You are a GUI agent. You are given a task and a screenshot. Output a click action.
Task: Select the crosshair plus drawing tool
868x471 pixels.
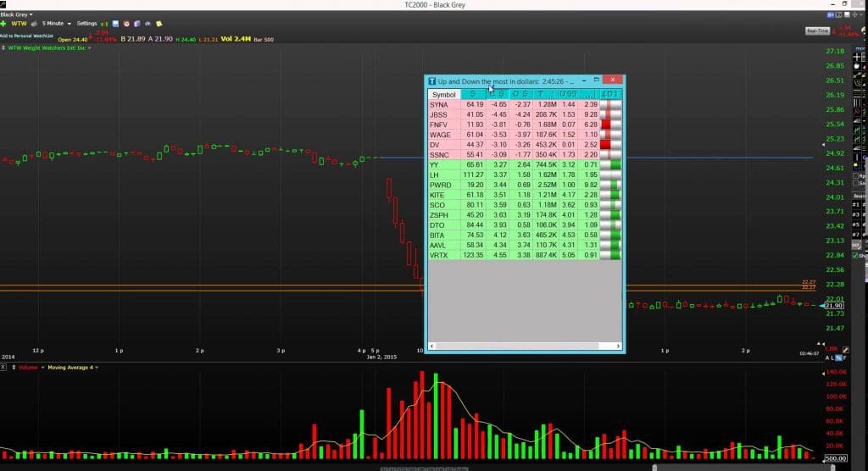[857, 57]
